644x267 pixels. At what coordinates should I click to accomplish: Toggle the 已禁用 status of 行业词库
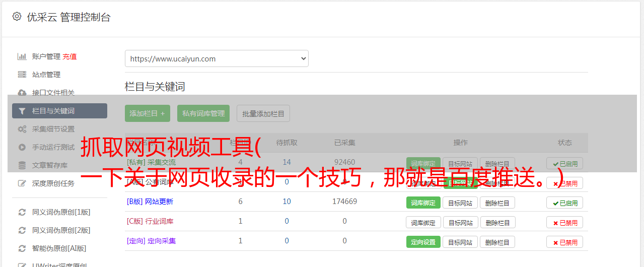coord(565,222)
